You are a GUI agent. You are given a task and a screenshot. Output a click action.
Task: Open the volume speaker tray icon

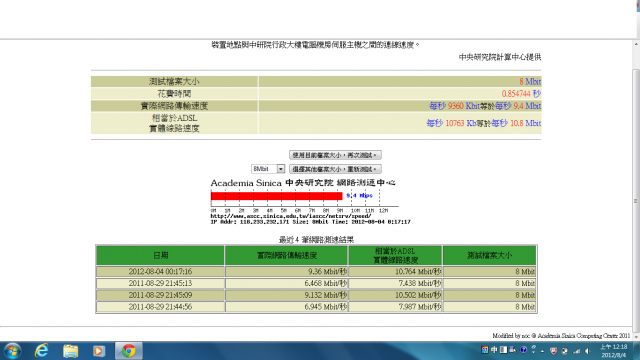point(588,351)
